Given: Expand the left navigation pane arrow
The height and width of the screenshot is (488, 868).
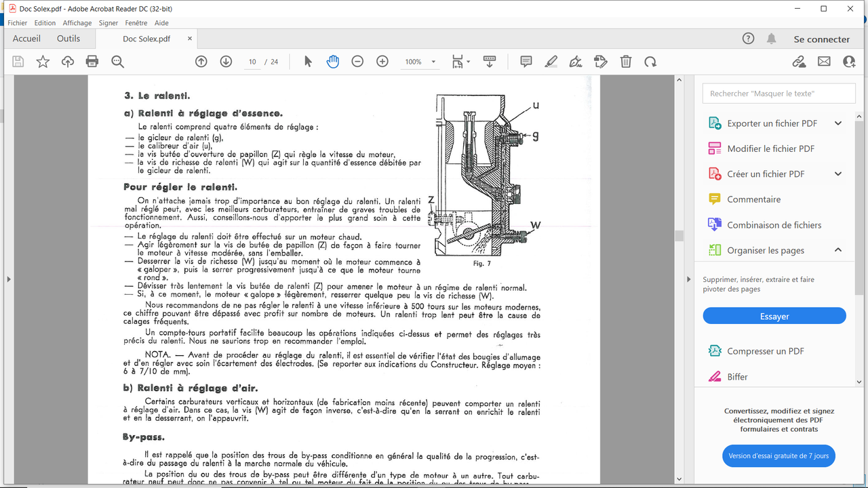Looking at the screenshot, I should [7, 279].
